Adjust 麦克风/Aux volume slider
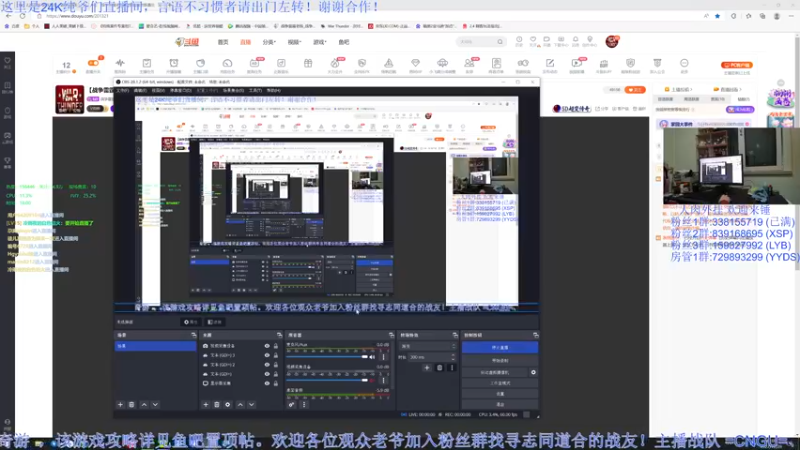Image resolution: width=800 pixels, height=450 pixels. click(x=327, y=357)
